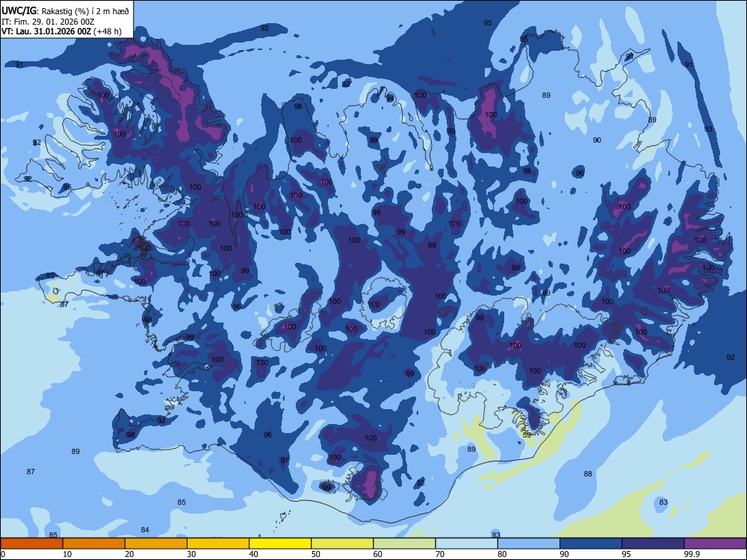Click the orange 10-20 legend swatch
747x560 pixels.
pyautogui.click(x=94, y=544)
